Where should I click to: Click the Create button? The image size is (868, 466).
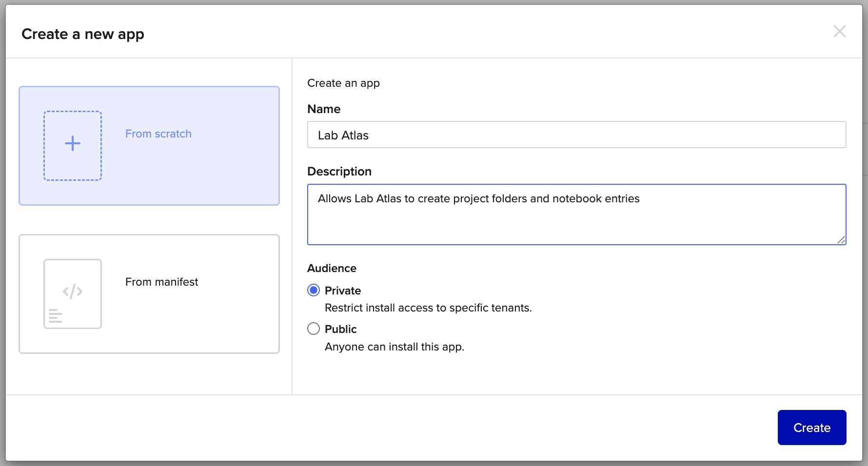click(x=812, y=427)
